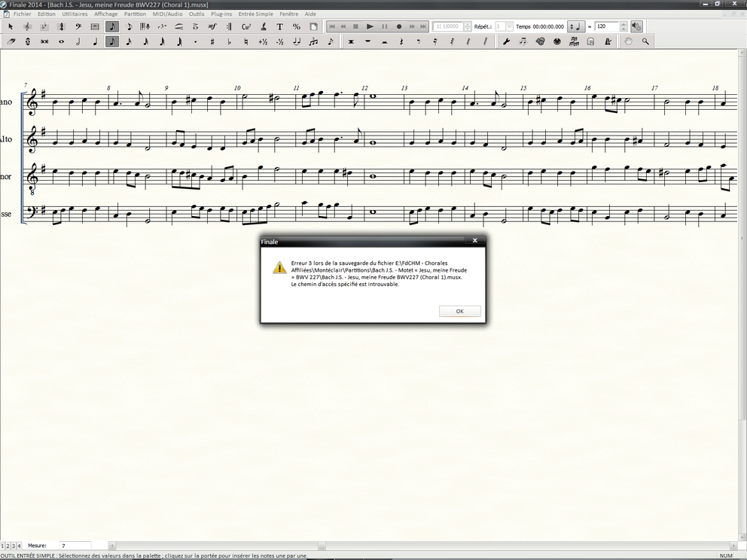Select the Chord tool (CM7 icon)
Screen dimensions: 747x560
[x=246, y=26]
